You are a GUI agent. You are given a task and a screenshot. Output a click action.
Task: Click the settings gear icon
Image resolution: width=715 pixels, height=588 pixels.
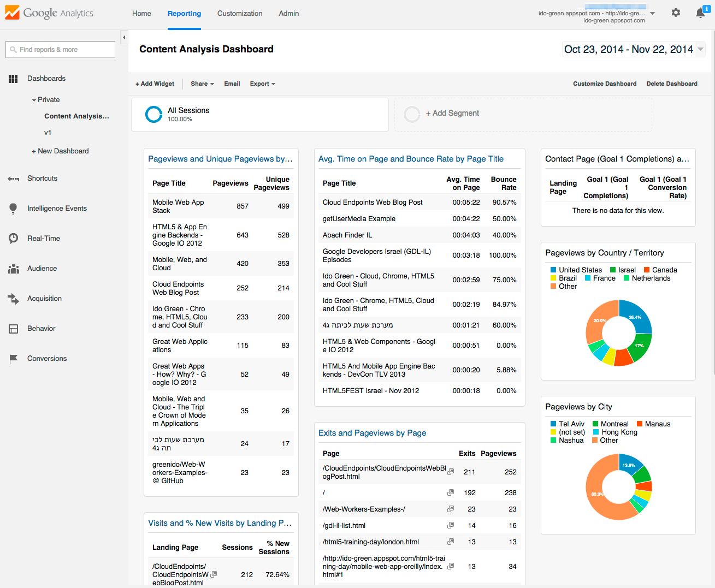click(676, 13)
